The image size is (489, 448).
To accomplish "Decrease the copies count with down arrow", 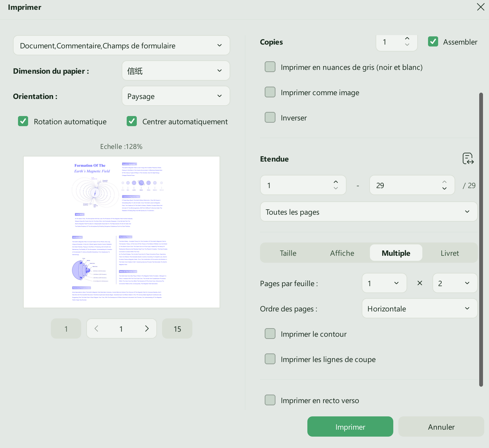I will 407,45.
